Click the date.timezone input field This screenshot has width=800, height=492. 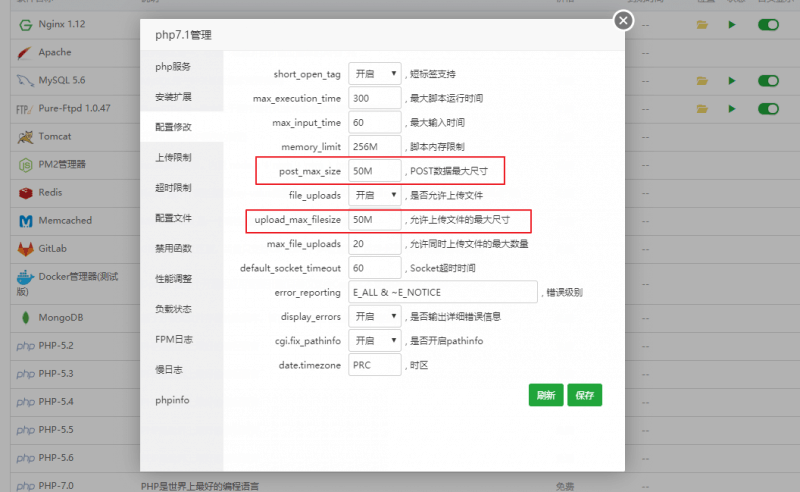375,365
